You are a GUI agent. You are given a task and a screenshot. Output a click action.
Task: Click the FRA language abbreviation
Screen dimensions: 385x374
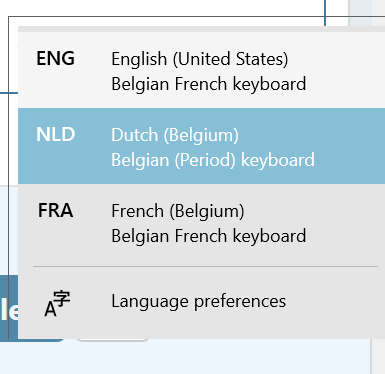tap(55, 211)
